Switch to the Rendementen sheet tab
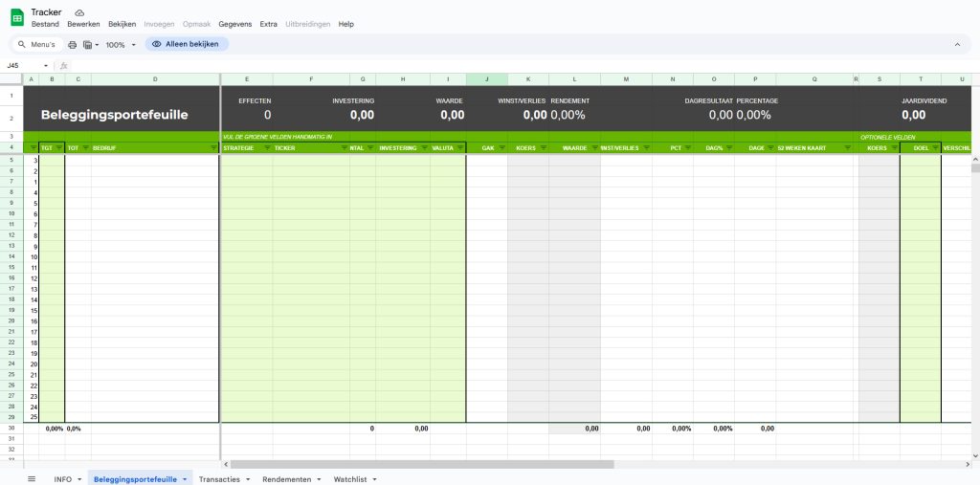 coord(286,479)
